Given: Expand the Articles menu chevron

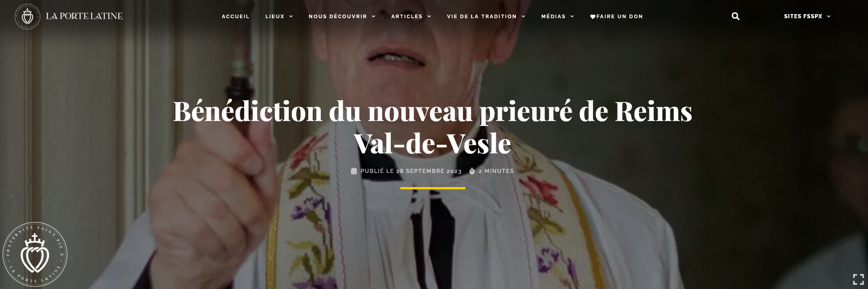Looking at the screenshot, I should click(x=429, y=16).
